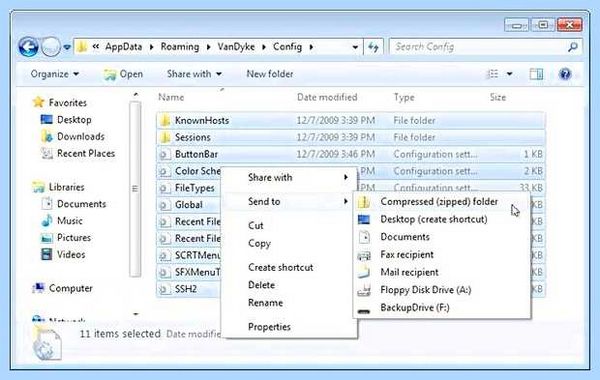Viewport: 600px width, 380px height.
Task: Select Roaming in the address breadcrumb
Action: pos(180,47)
